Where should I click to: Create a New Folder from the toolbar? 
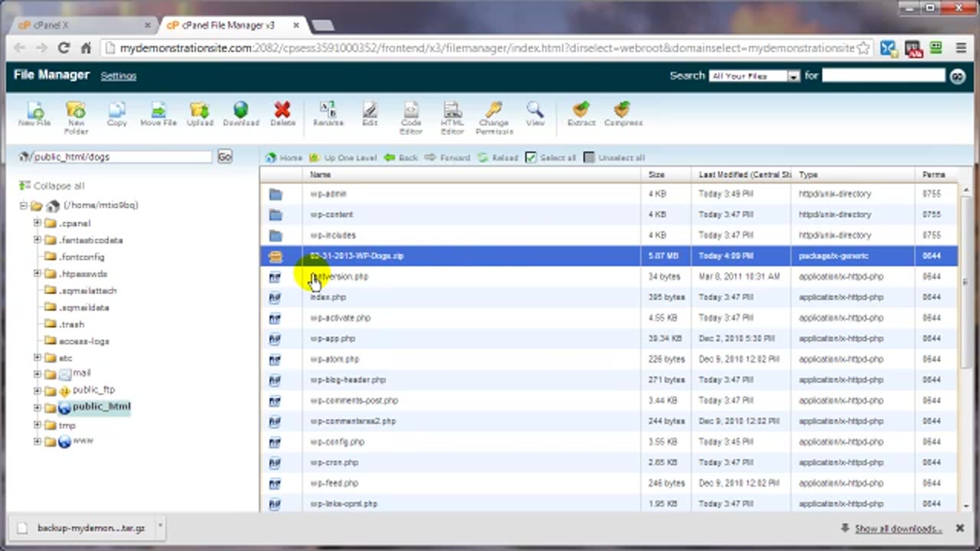point(76,117)
